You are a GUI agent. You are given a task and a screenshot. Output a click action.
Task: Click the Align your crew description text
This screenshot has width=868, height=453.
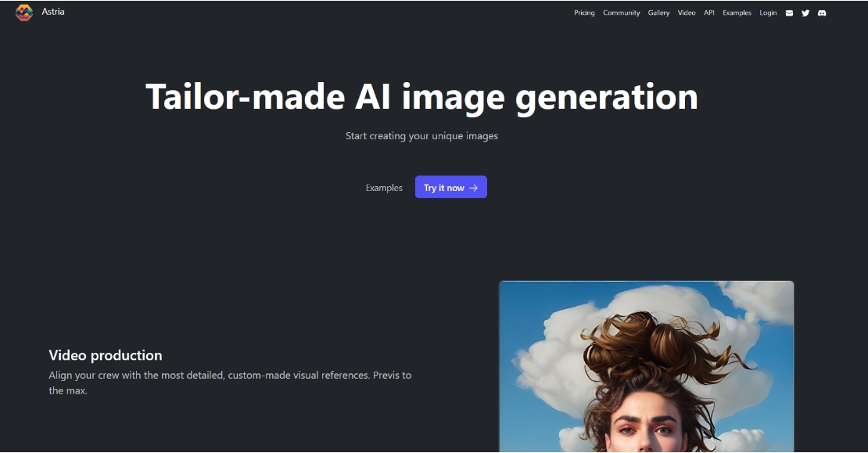(x=230, y=383)
